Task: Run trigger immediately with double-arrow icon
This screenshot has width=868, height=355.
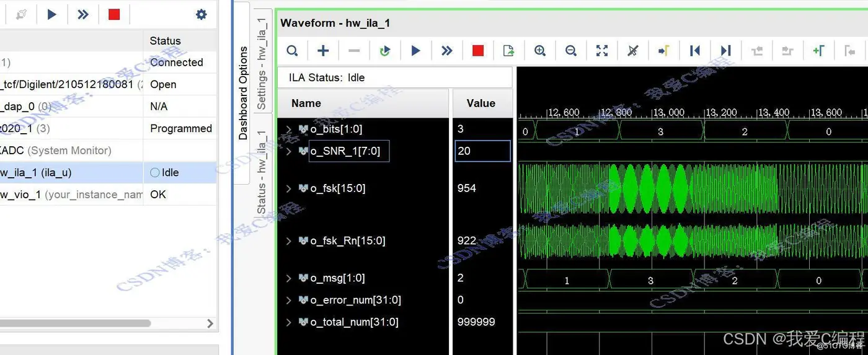Action: [x=447, y=51]
